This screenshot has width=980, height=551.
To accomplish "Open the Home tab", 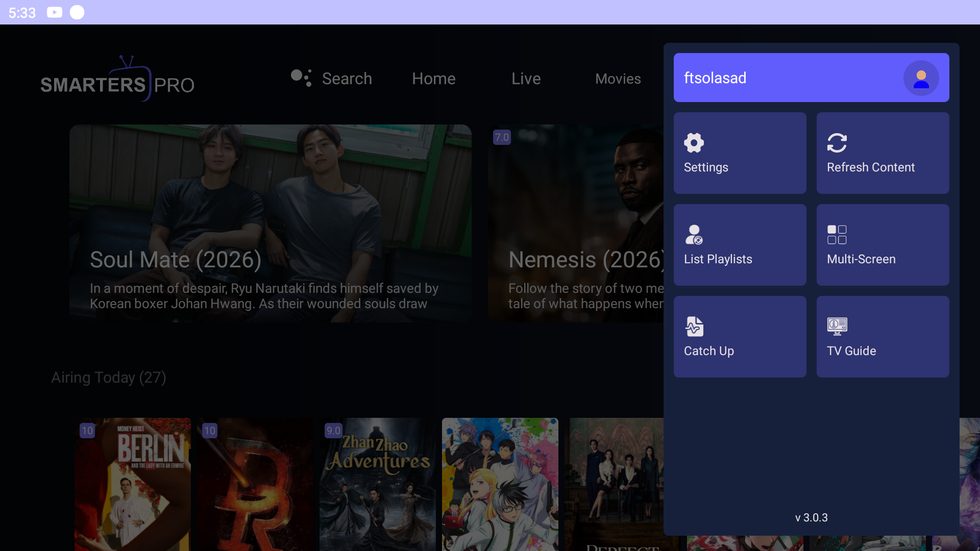I will (434, 79).
